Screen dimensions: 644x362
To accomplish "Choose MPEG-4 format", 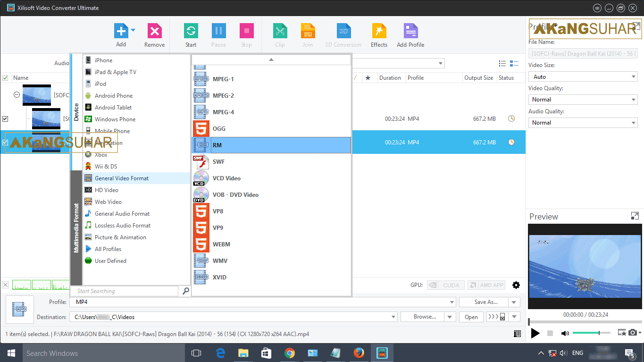I will (271, 112).
